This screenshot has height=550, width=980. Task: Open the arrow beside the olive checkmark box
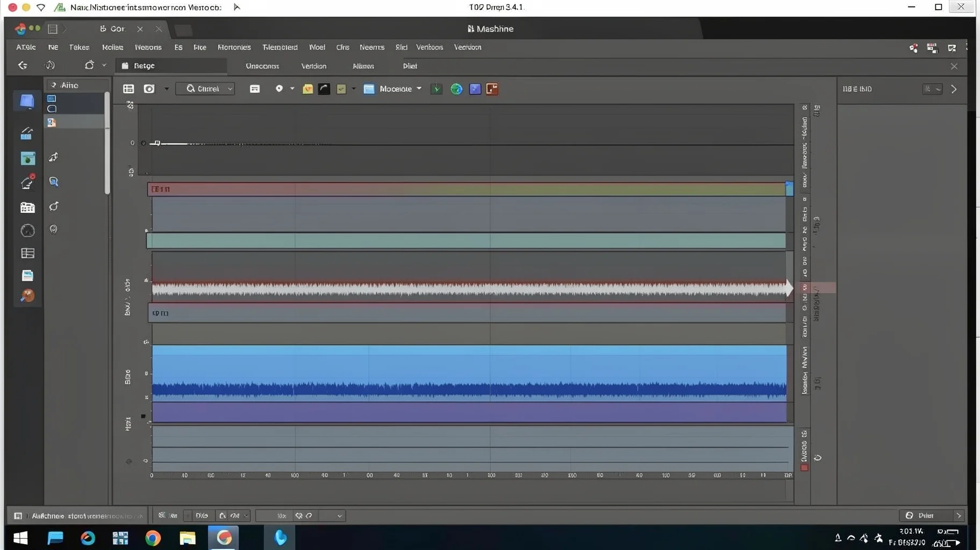pos(354,89)
